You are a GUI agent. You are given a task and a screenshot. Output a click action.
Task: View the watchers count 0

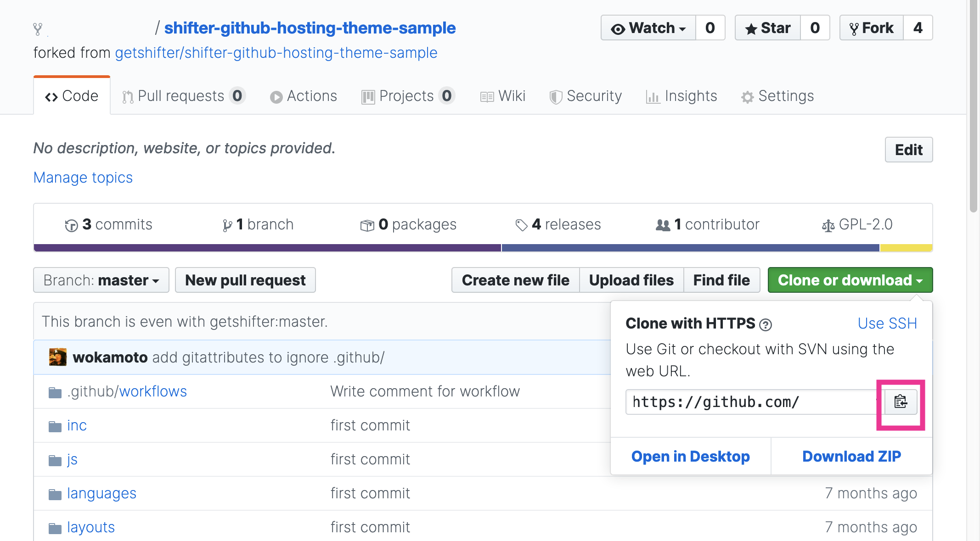coord(710,28)
